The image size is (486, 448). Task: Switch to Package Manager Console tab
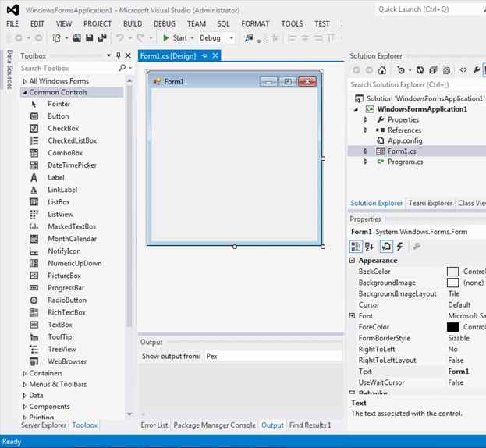(x=215, y=425)
